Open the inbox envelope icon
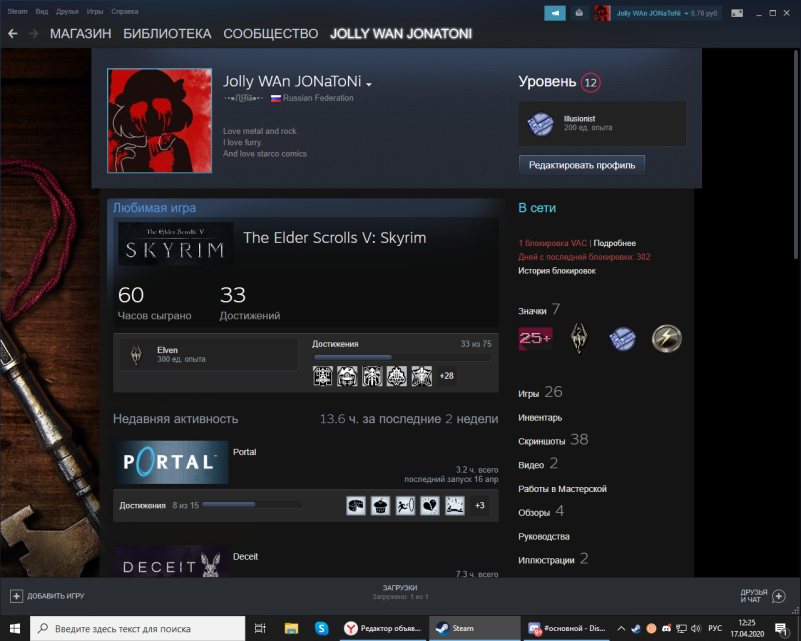The height and width of the screenshot is (641, 801). tap(579, 13)
